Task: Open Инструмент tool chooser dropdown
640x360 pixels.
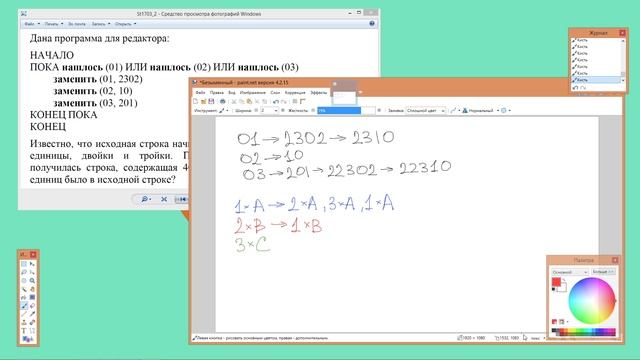Action: [223, 110]
